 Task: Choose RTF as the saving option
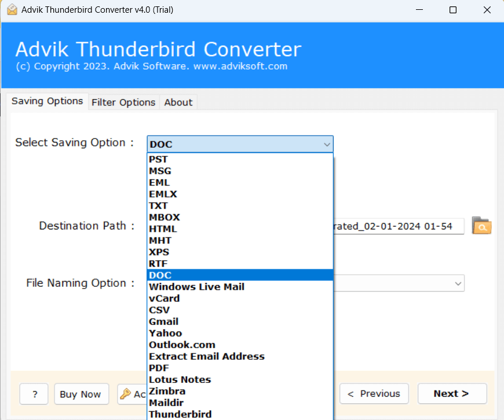coord(240,264)
